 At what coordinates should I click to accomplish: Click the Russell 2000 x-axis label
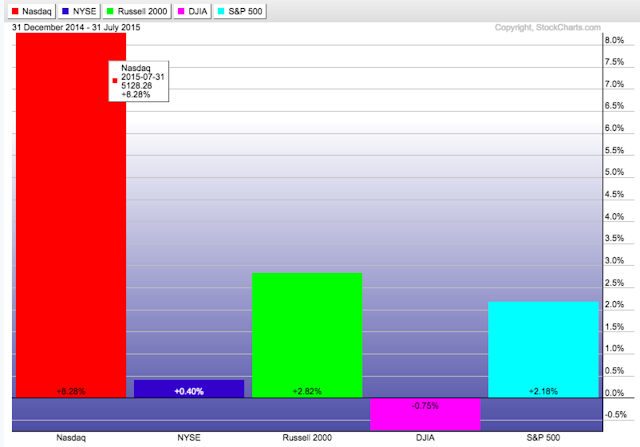307,438
